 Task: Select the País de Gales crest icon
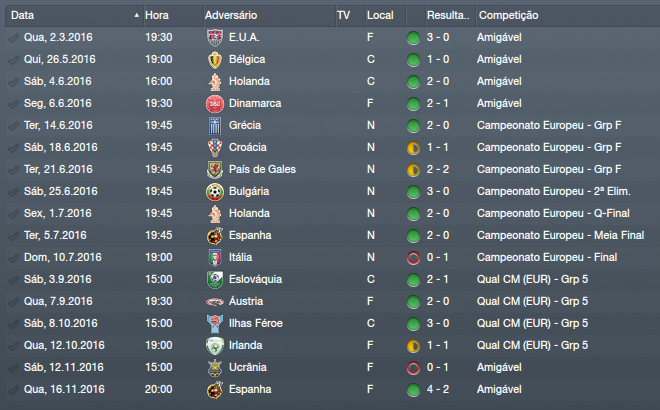(214, 170)
